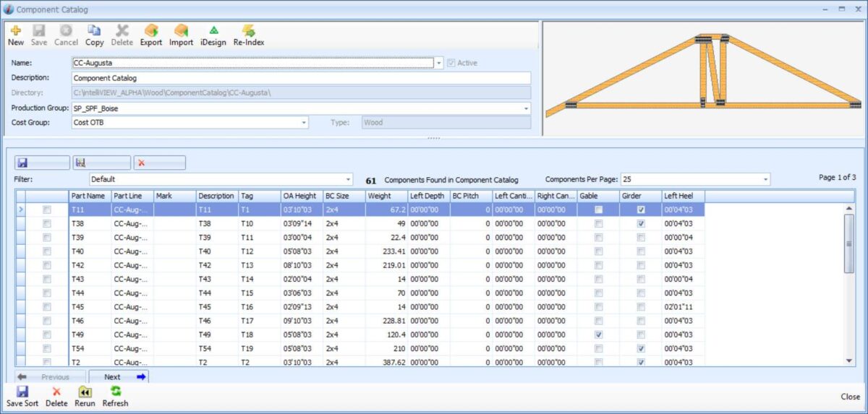Select the OA Height cell 08'10"03
The image size is (868, 414).
302,265
